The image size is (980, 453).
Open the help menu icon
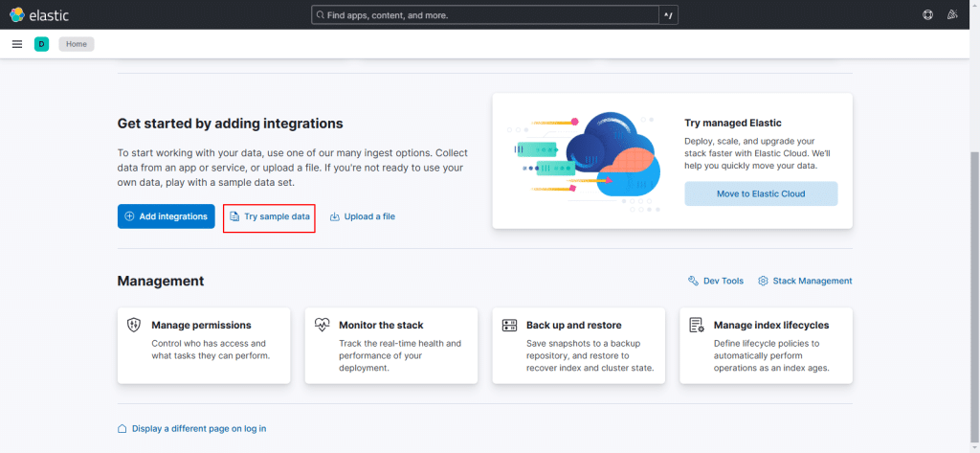(927, 14)
